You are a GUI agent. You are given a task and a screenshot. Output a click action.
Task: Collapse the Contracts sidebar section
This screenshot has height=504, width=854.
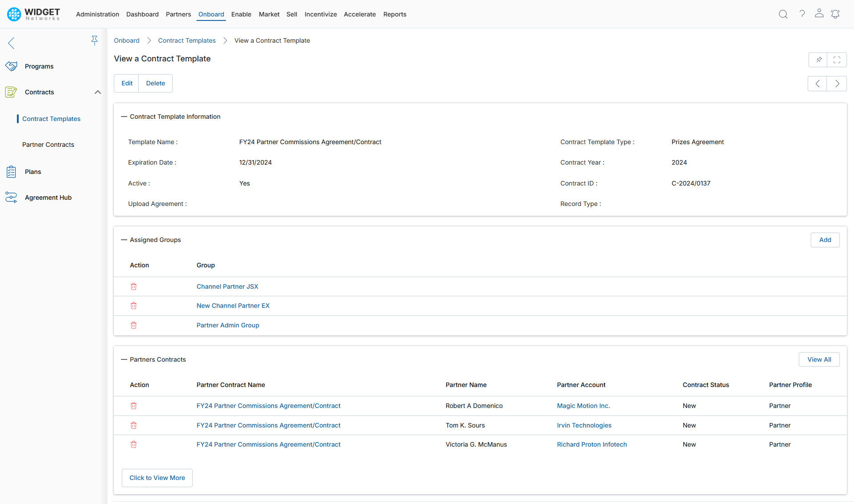tap(98, 92)
